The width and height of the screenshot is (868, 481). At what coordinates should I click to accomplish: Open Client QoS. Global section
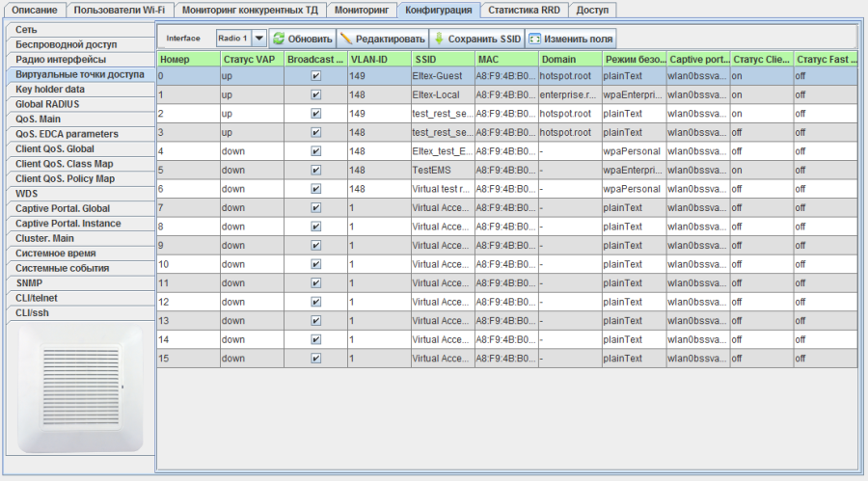(81, 148)
